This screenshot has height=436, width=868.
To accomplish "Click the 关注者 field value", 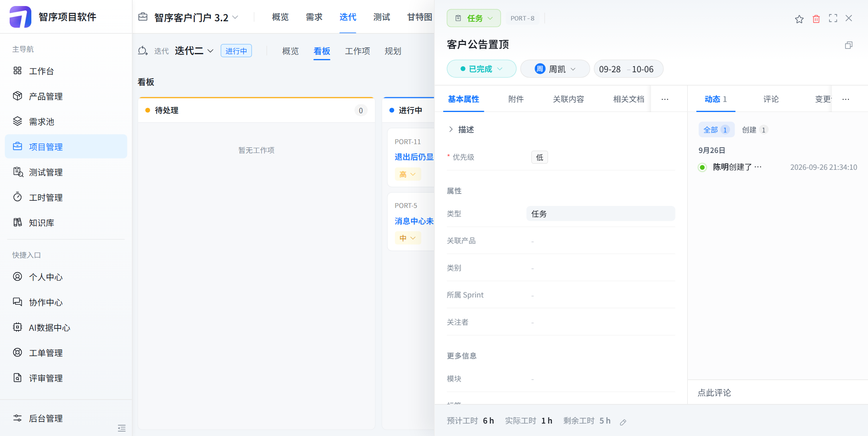I will [601, 322].
